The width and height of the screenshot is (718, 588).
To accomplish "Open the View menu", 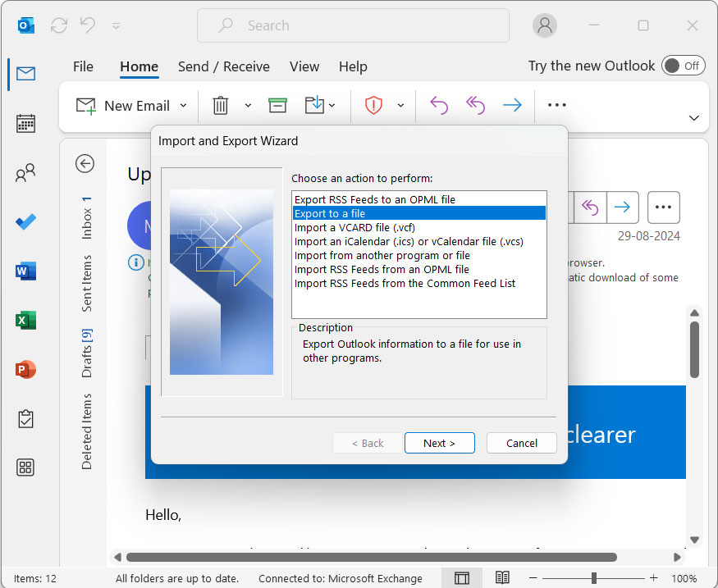I will click(304, 66).
